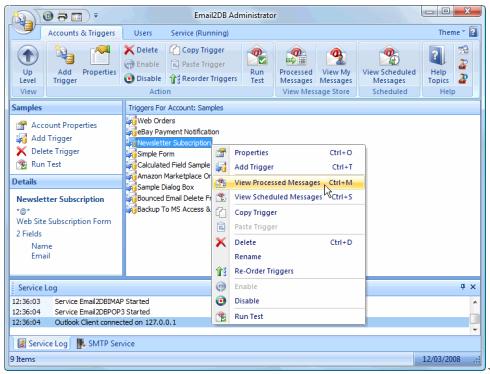The height and width of the screenshot is (374, 490).
Task: Expand the quick access toolbar dropdown arrow
Action: pos(96,15)
